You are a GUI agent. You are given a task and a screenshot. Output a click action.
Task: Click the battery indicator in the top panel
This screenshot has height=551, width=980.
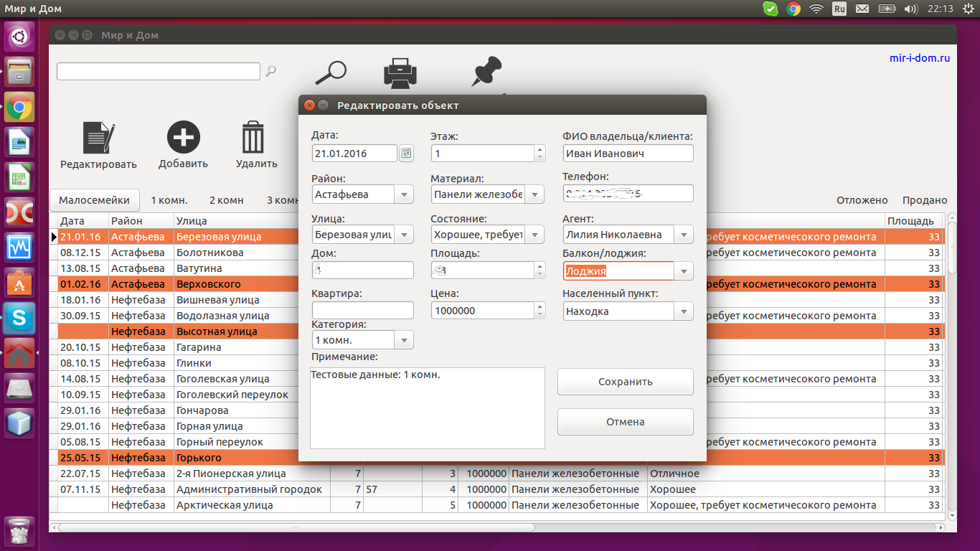pyautogui.click(x=887, y=9)
